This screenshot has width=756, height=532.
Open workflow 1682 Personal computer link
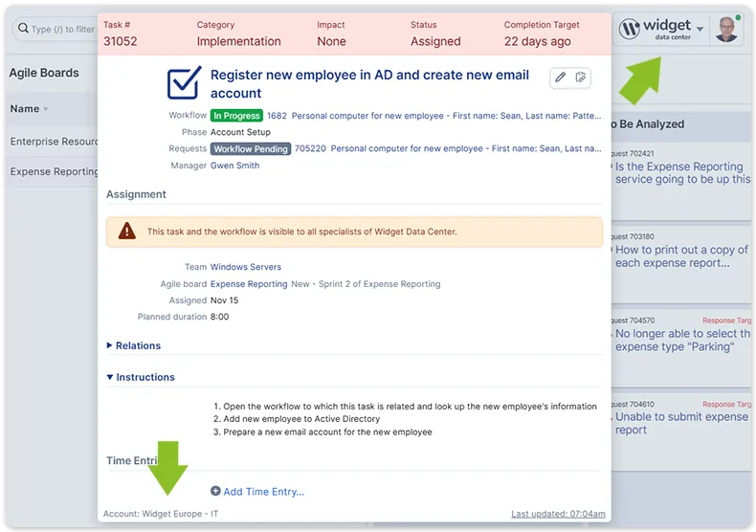coord(434,116)
